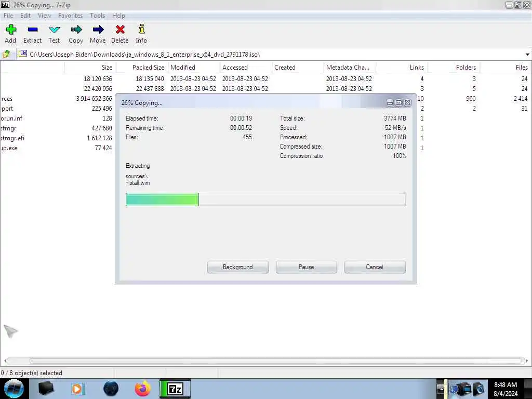Sort by Created column header
Image resolution: width=532 pixels, height=399 pixels.
pos(298,68)
